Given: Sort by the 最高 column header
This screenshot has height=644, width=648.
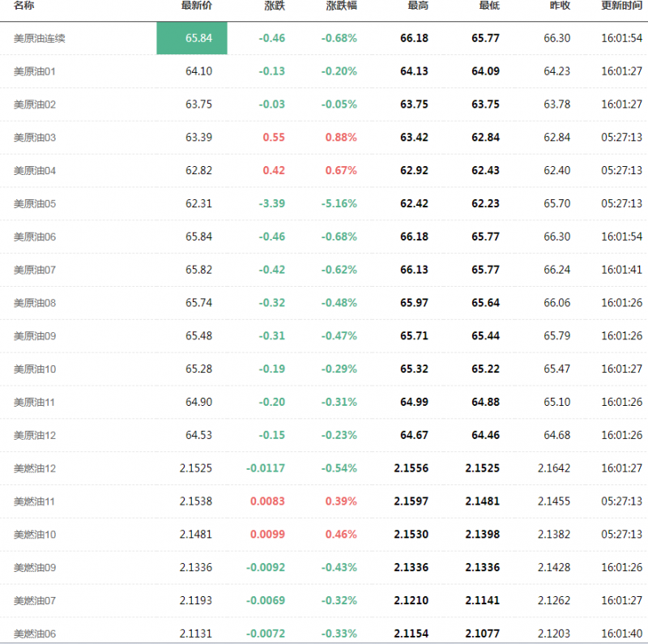Looking at the screenshot, I should [x=418, y=6].
